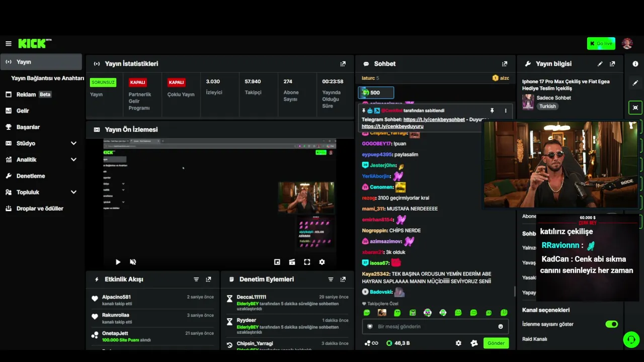
Task: Click the chat panel scrollbar
Action: 514,292
